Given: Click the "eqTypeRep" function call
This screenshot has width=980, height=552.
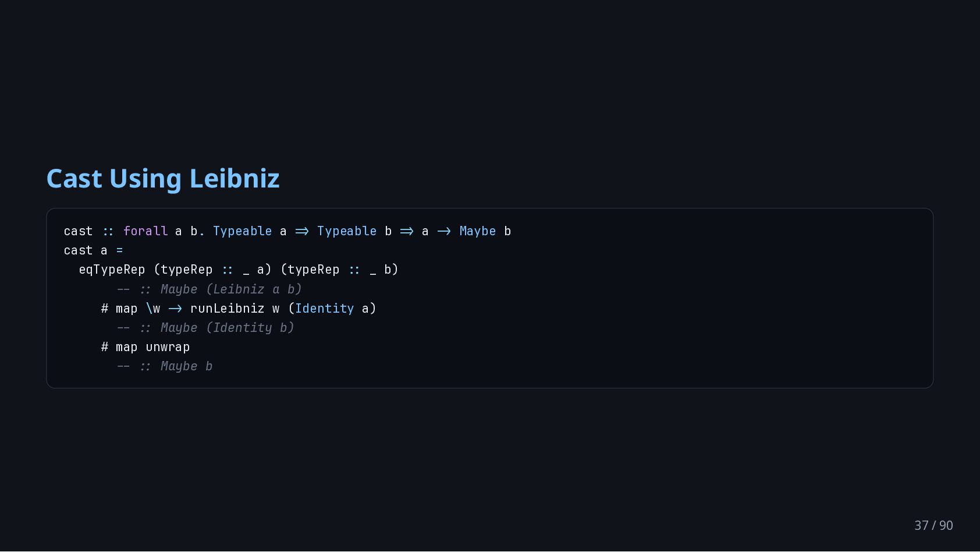Looking at the screenshot, I should (x=112, y=270).
